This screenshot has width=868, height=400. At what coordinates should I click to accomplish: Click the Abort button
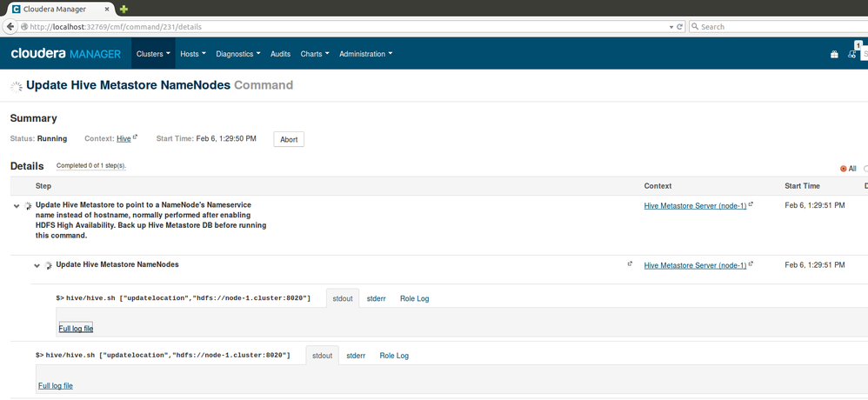(x=289, y=139)
